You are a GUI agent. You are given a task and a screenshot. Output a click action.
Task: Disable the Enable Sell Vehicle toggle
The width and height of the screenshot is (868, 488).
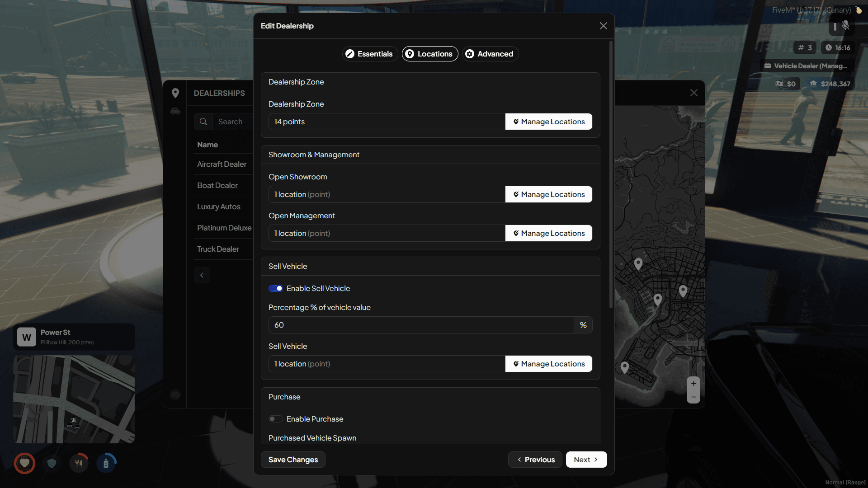coord(276,288)
